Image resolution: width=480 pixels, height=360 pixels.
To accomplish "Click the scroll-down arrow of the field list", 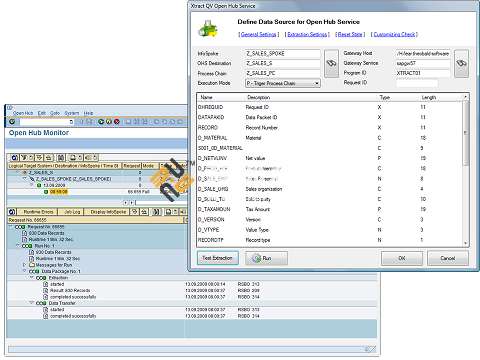I will [466, 244].
